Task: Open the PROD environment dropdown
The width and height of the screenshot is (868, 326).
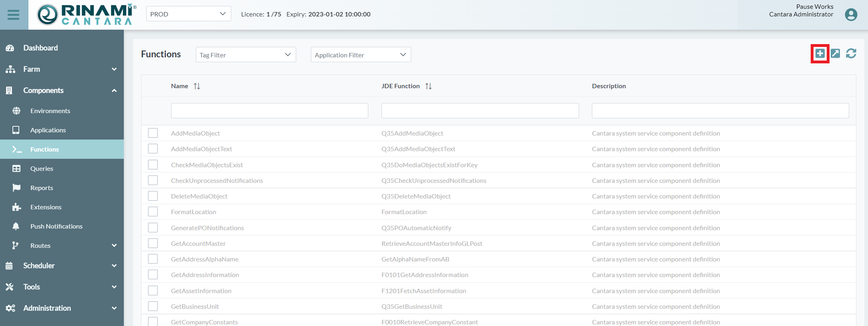Action: [188, 14]
